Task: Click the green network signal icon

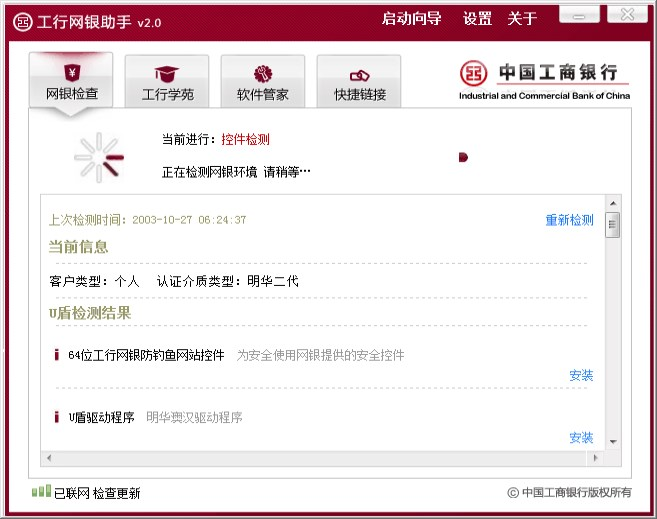Action: click(41, 491)
